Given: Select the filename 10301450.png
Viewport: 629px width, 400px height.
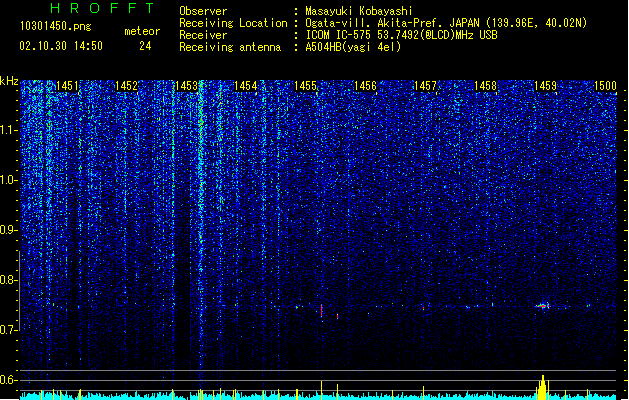Looking at the screenshot, I should 56,26.
